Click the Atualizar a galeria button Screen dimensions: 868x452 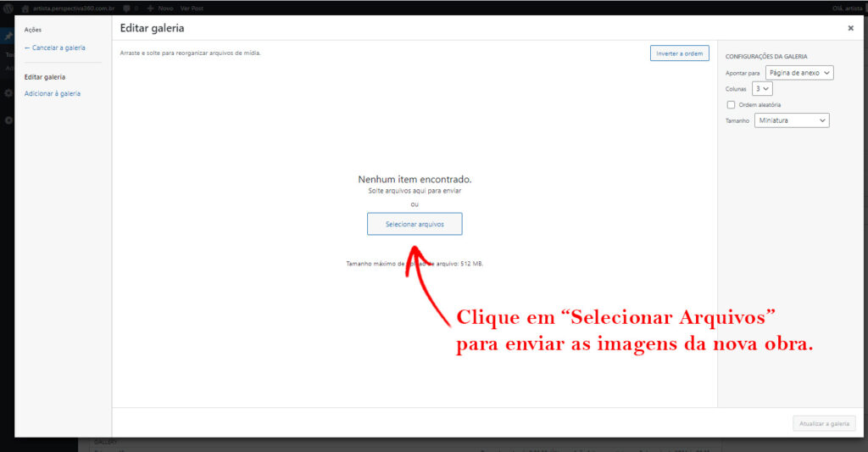(824, 423)
